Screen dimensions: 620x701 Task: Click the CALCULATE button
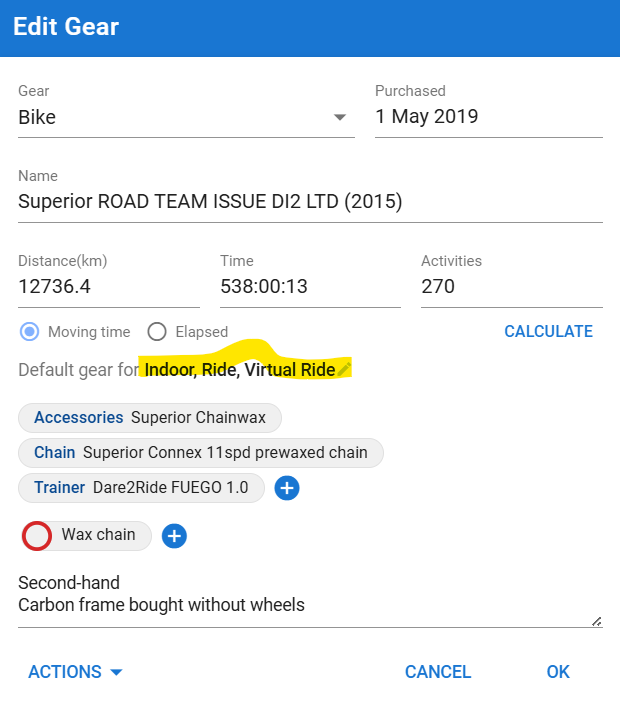point(548,331)
